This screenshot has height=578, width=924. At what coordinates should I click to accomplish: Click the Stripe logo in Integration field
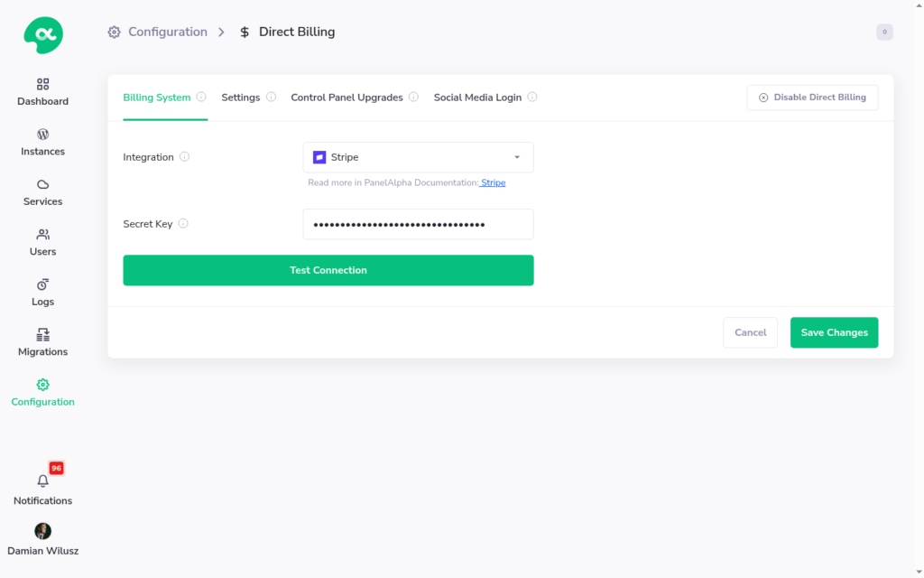tap(319, 157)
